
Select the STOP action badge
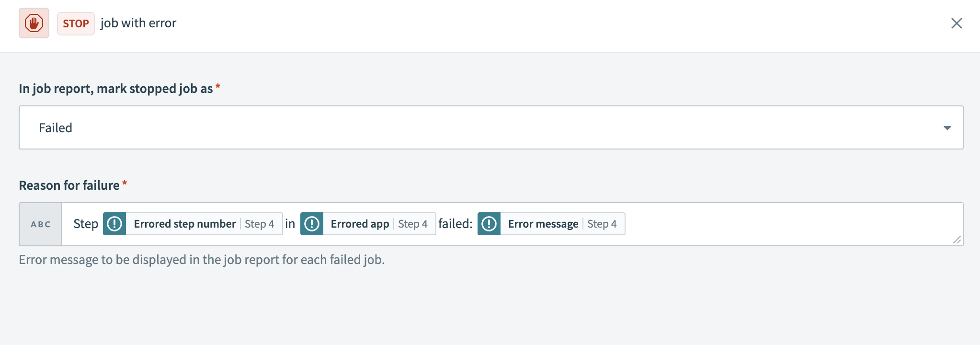click(x=76, y=23)
